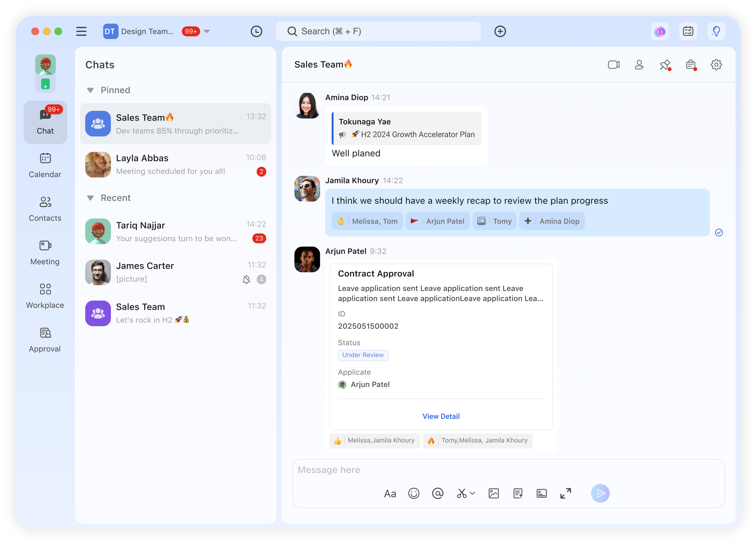Image resolution: width=756 pixels, height=544 pixels.
Task: Open the Design Team workspace dropdown arrow
Action: [207, 32]
